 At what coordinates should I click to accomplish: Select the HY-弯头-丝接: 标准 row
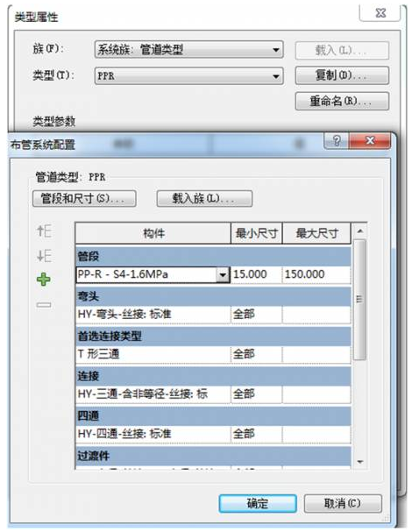[153, 315]
